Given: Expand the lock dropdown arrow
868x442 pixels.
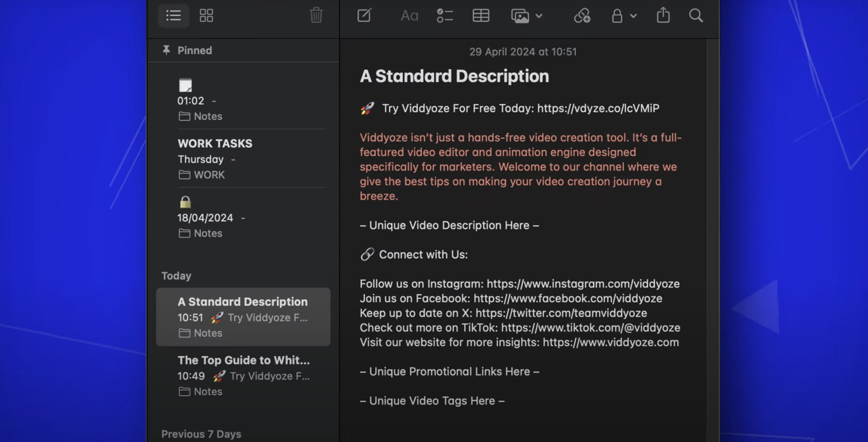Looking at the screenshot, I should 634,16.
